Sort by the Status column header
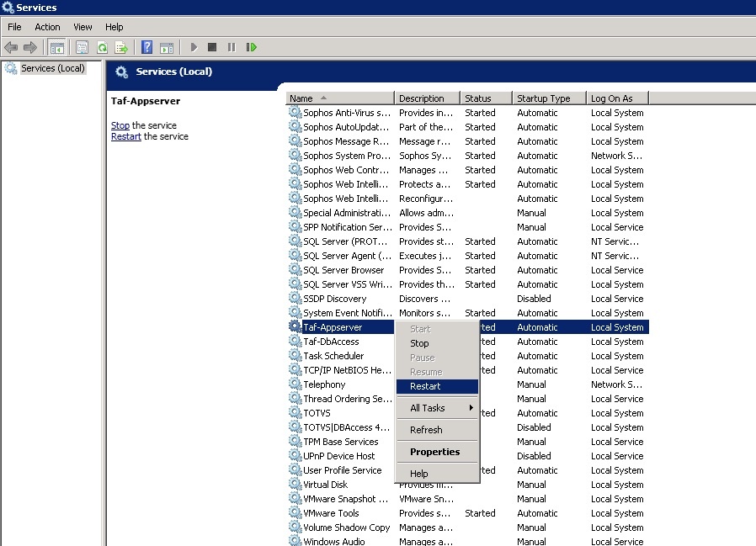The width and height of the screenshot is (756, 546). [x=486, y=98]
